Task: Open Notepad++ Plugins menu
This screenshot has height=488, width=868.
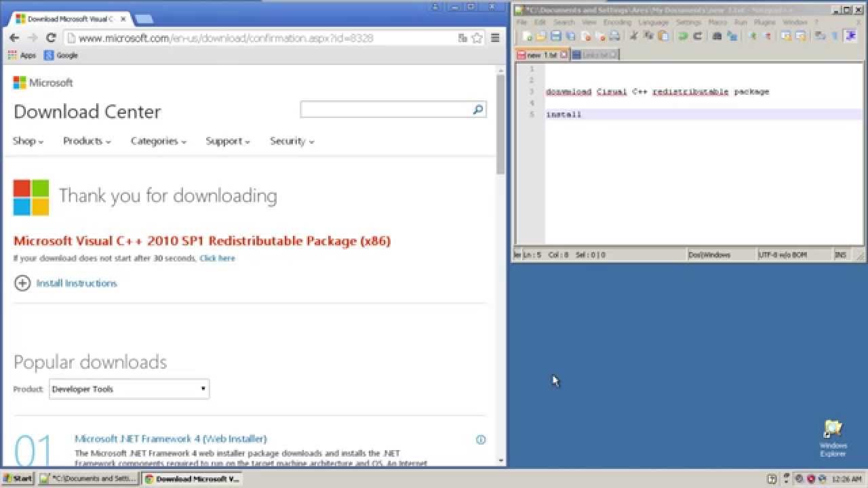Action: tap(764, 22)
